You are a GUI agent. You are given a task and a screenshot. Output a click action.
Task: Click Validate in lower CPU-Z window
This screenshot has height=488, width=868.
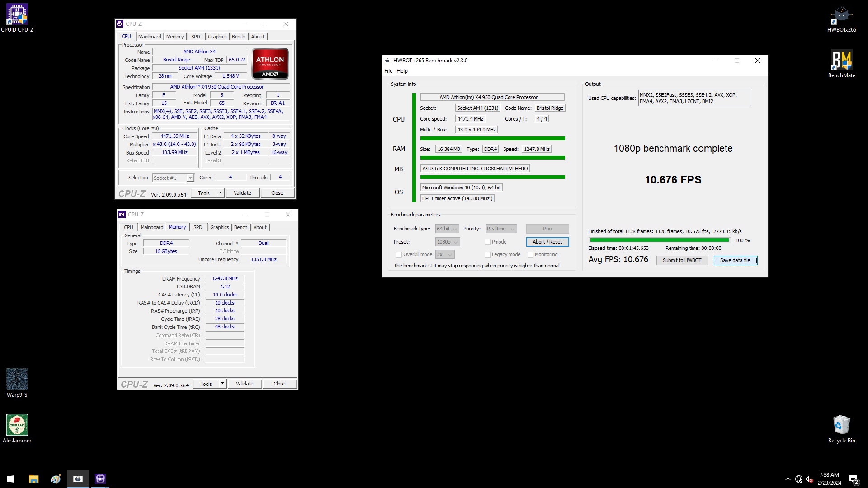click(x=245, y=384)
